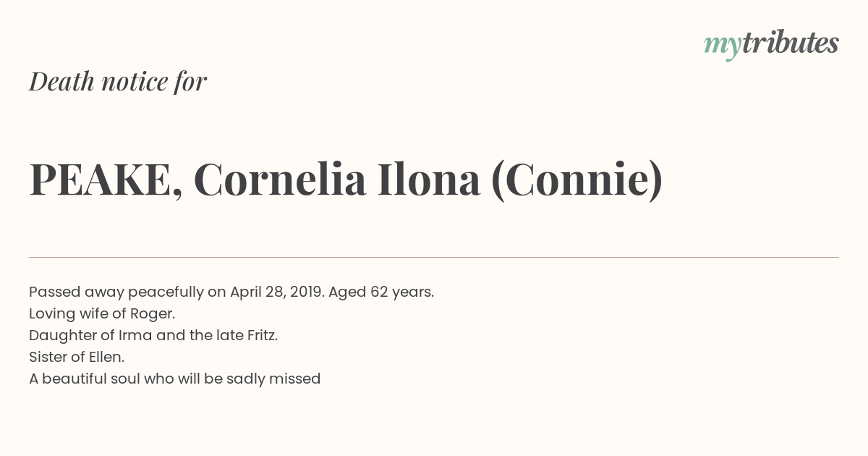Image resolution: width=868 pixels, height=456 pixels.
Task: Click the 'Sister of Ellen' line
Action: pos(77,357)
